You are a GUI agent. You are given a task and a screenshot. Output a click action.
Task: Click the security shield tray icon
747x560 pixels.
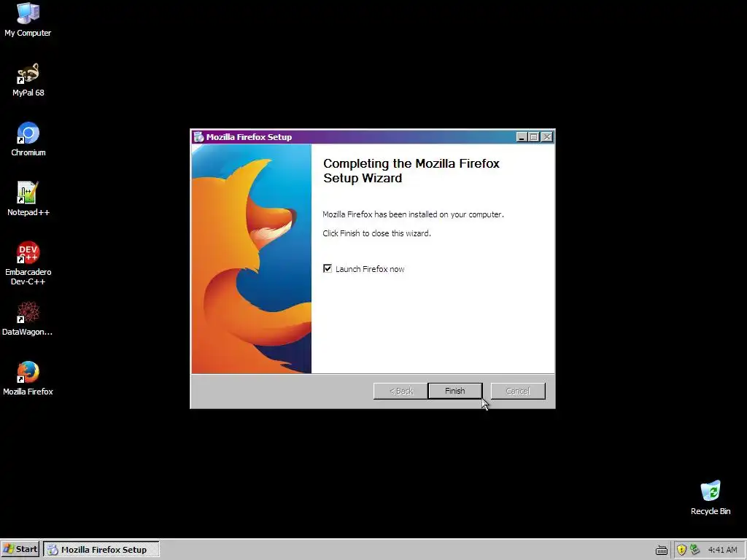coord(681,550)
